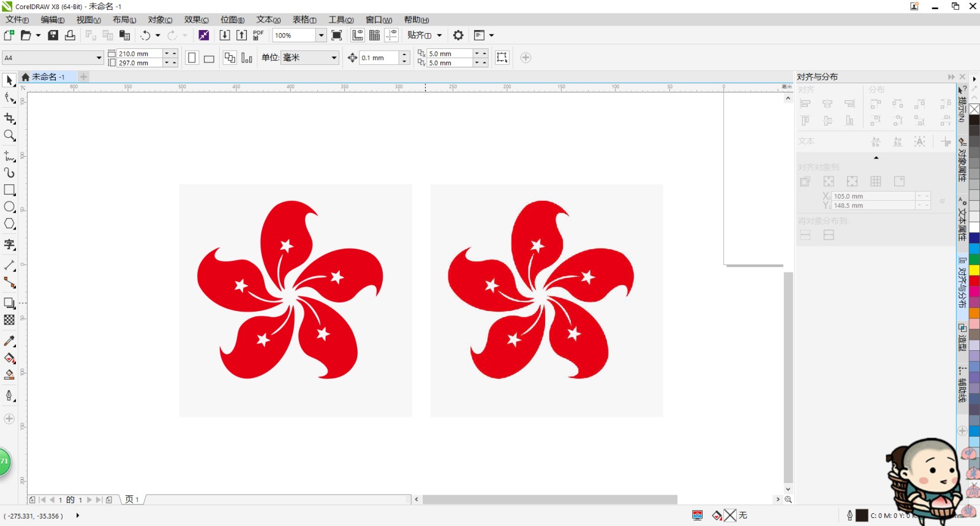
Task: Click the purple Search Content icon
Action: tap(204, 35)
